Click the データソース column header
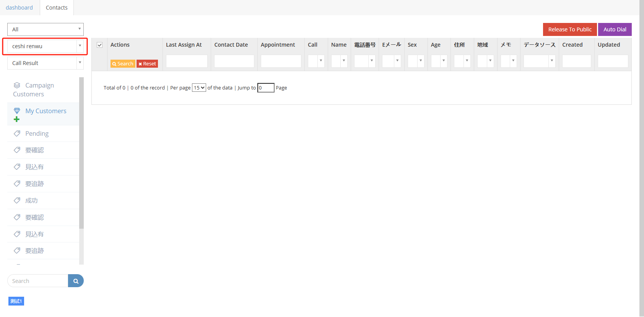Viewport: 644px width, 317px height. 540,45
